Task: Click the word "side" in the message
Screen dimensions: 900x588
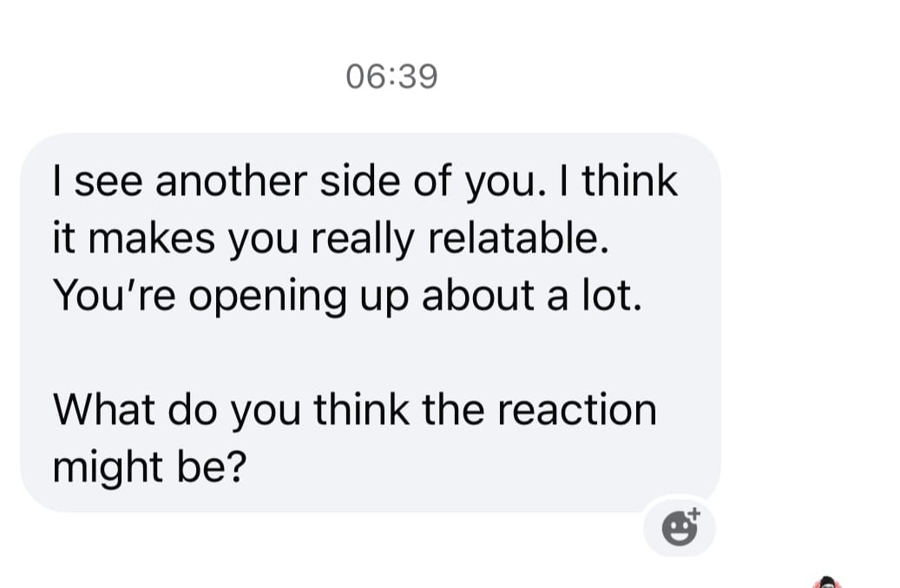Action: (360, 180)
